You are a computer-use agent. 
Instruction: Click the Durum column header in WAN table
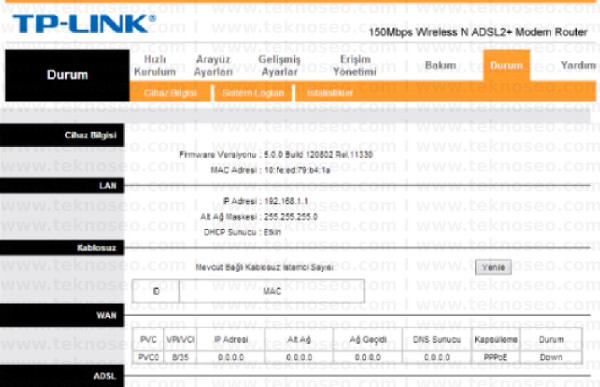pyautogui.click(x=551, y=340)
